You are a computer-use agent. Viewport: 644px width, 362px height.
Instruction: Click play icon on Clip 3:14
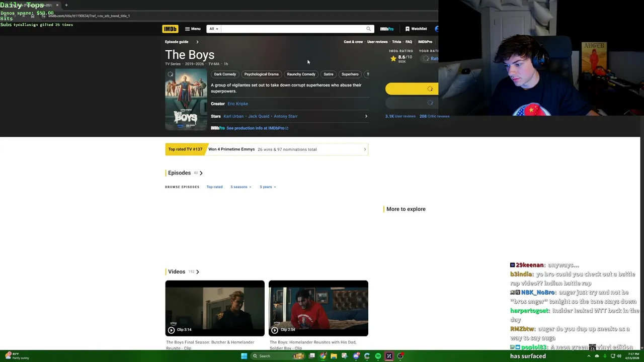171,330
